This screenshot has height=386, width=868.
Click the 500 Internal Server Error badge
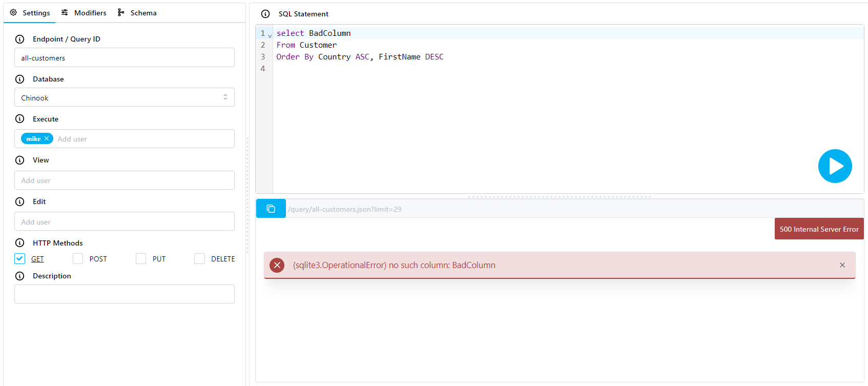coord(818,229)
